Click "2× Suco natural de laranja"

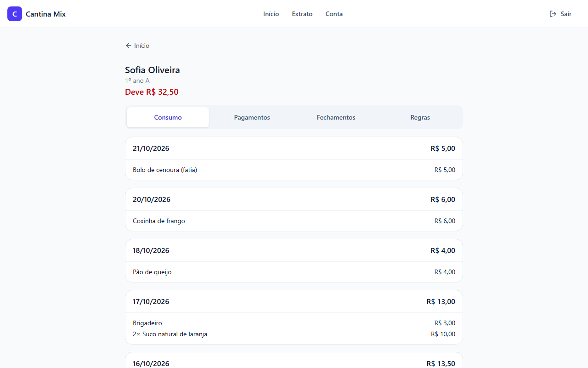pos(170,334)
